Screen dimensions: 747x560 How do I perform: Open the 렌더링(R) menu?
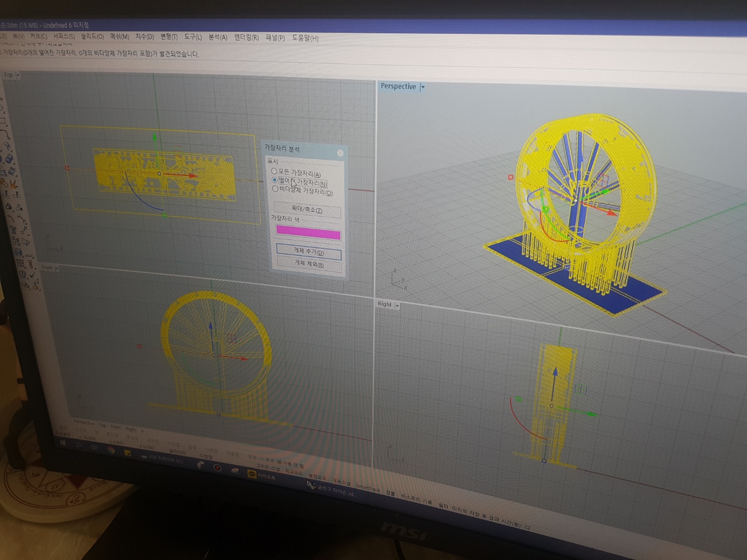point(246,37)
